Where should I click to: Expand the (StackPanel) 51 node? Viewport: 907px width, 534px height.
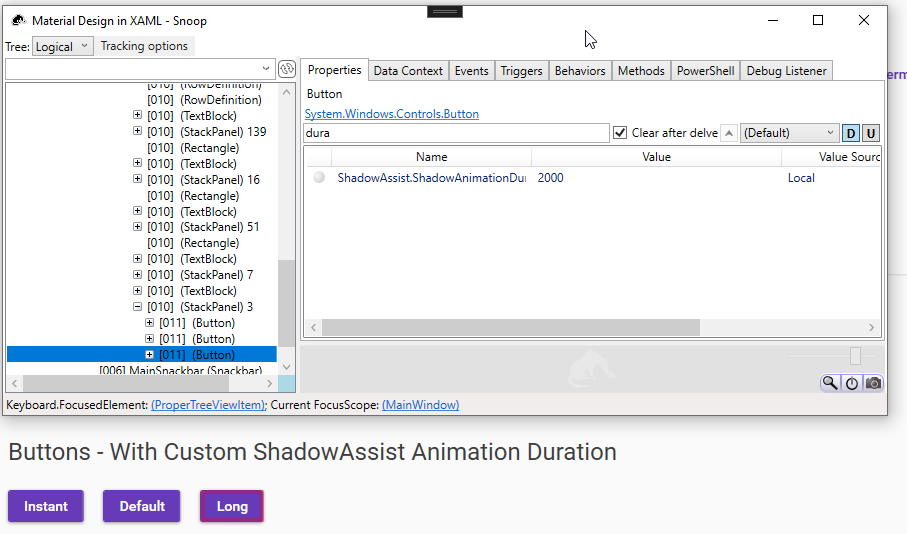(137, 226)
